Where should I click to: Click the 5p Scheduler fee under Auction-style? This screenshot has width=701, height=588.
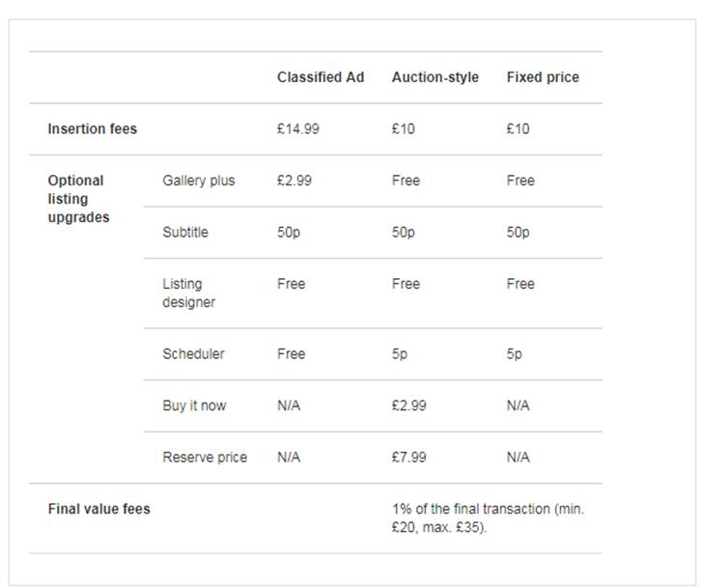400,353
